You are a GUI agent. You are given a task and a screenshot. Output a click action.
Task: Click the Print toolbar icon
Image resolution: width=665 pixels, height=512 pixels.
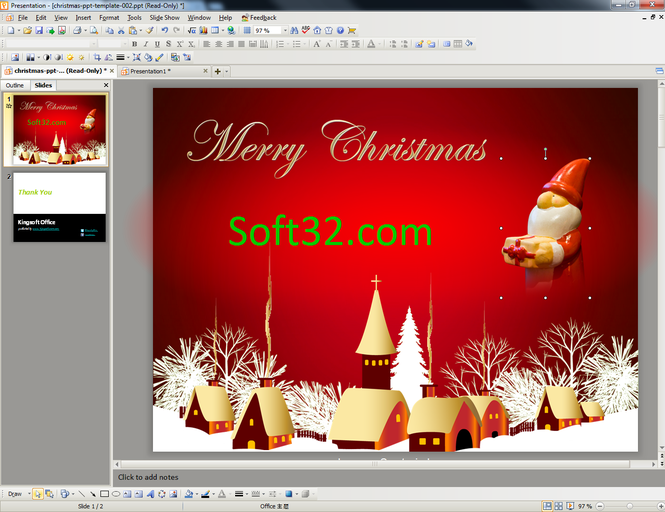coord(77,31)
